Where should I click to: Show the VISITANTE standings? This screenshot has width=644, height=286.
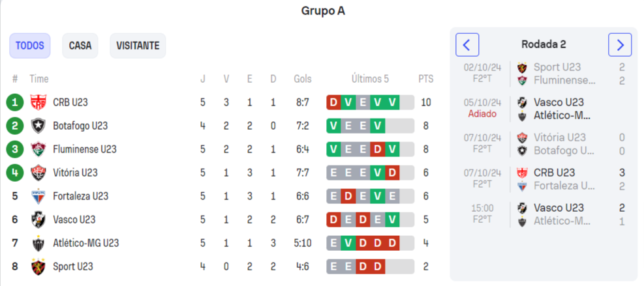[138, 46]
